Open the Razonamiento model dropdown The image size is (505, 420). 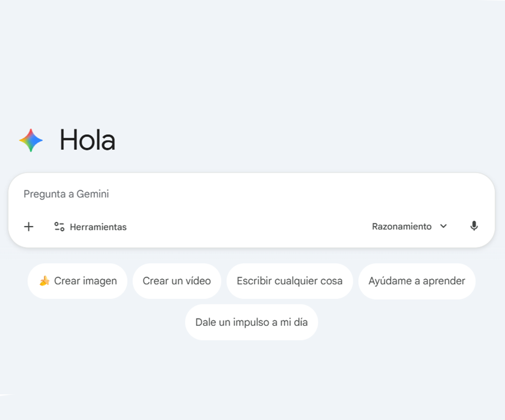410,226
